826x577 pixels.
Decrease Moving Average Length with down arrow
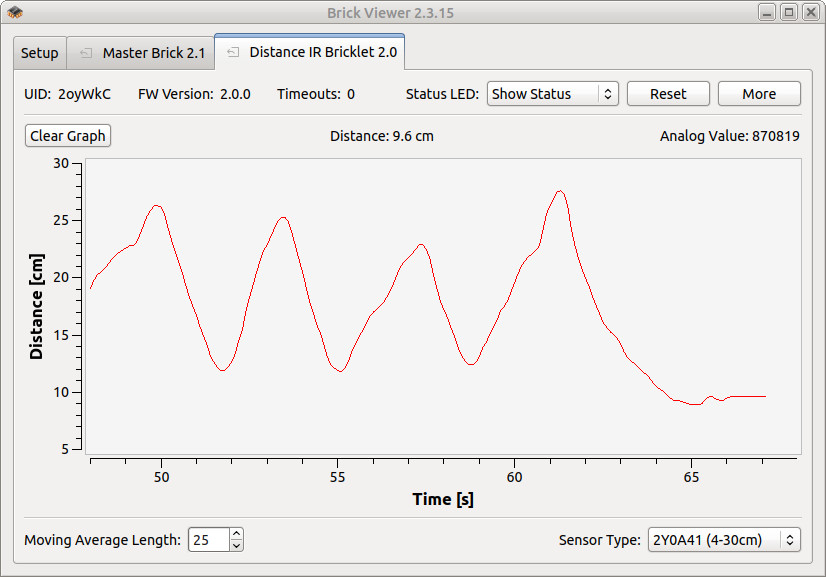236,546
